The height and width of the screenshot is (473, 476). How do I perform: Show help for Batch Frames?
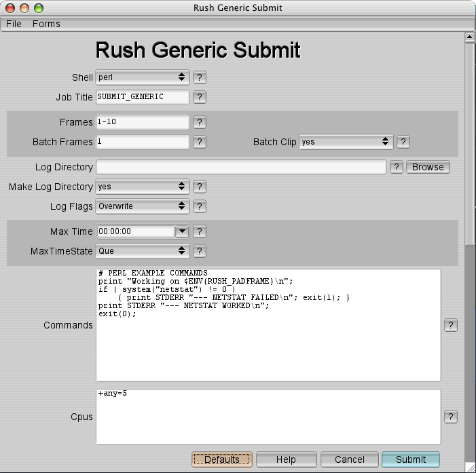pos(200,142)
